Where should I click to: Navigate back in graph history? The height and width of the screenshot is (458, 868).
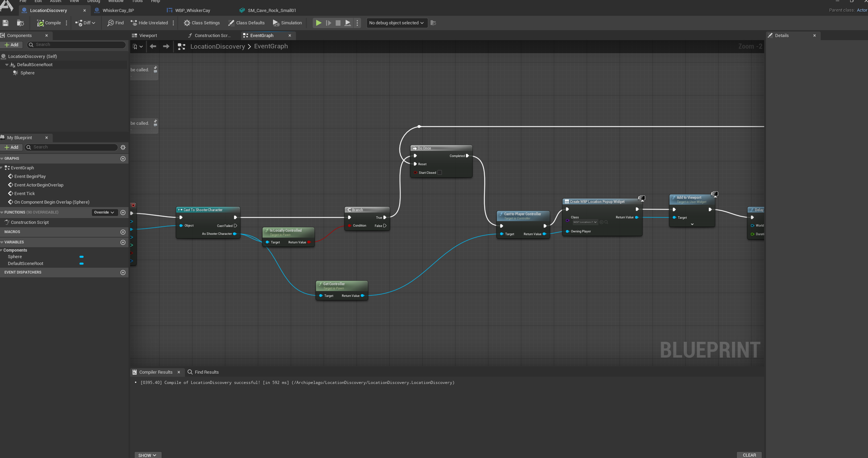[x=153, y=46]
